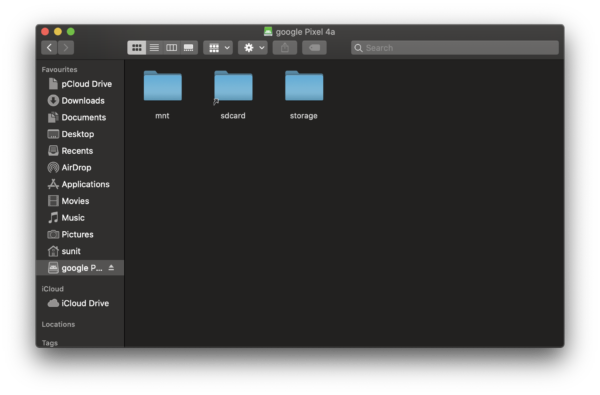Open the group-by arrangement dropdown

point(218,47)
